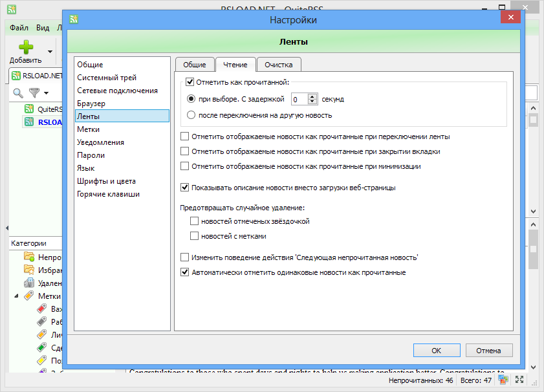Click the magnifier search icon in main window
544x392 pixels.
[x=18, y=93]
